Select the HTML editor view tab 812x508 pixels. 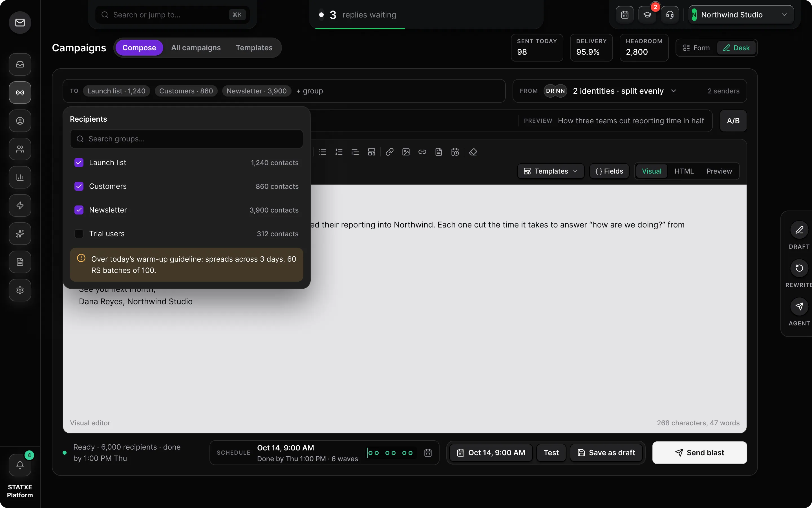(x=684, y=171)
